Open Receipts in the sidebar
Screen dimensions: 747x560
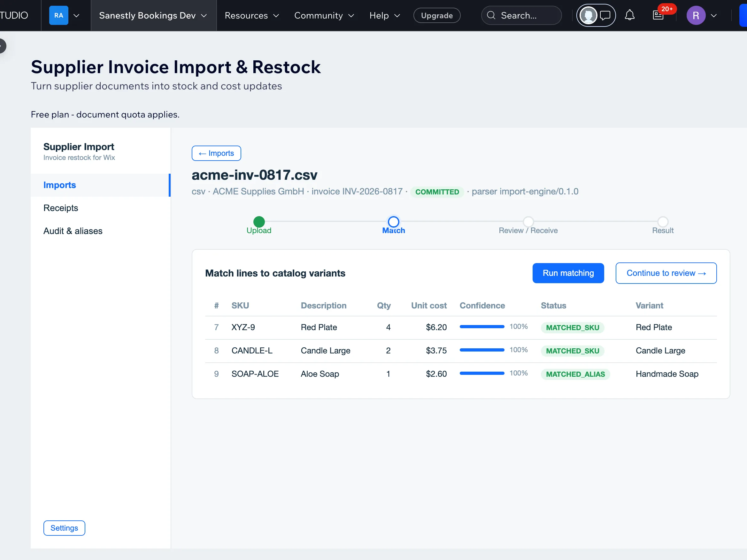(x=100, y=208)
